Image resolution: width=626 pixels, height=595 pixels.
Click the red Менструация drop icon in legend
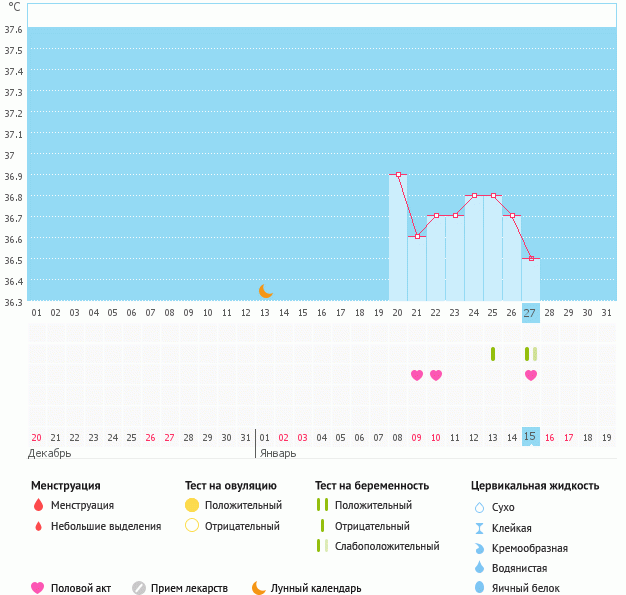[x=38, y=505]
